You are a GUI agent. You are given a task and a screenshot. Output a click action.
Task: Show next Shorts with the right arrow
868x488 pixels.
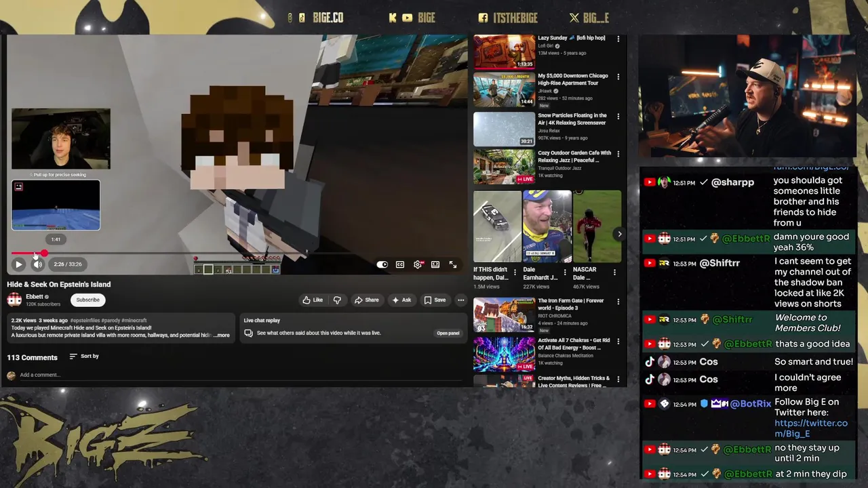(619, 234)
